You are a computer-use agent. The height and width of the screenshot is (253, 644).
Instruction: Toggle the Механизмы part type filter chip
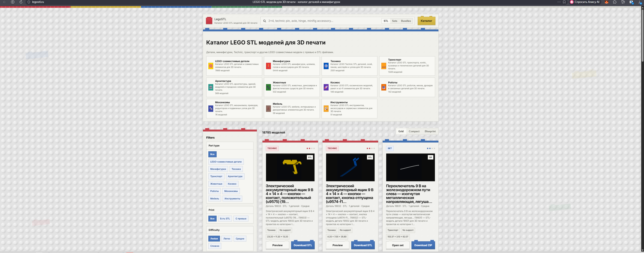(231, 191)
